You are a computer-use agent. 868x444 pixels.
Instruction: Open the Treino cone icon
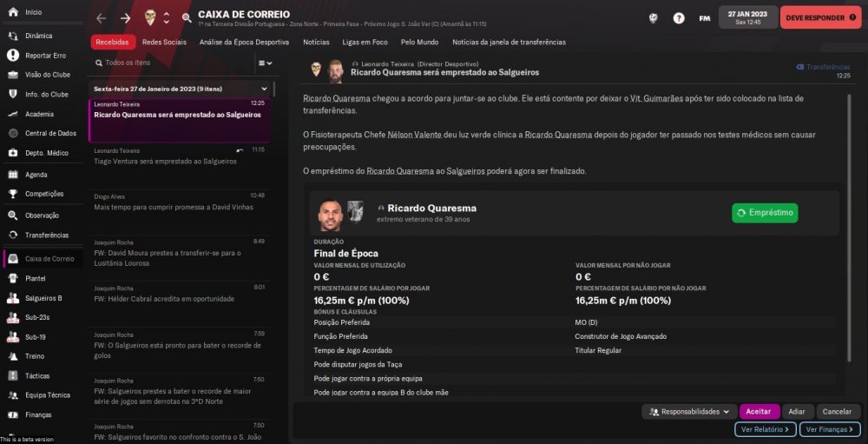click(13, 356)
